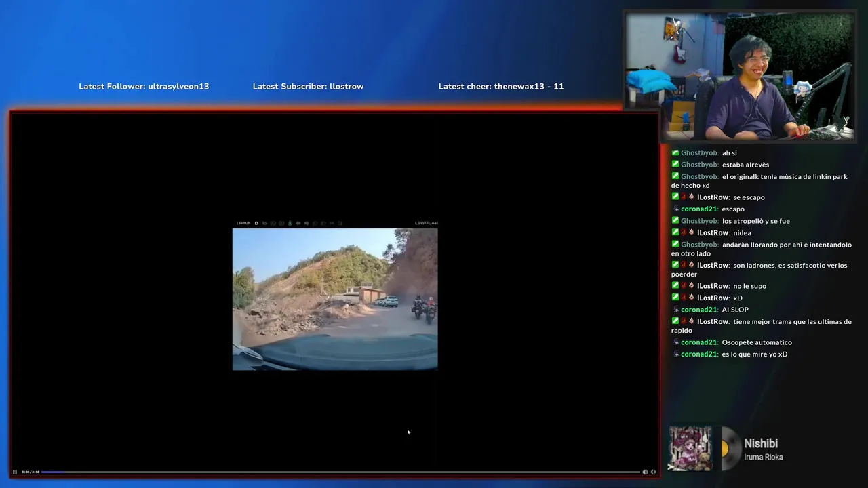Seek along the video progress bar
868x488 pixels.
(x=340, y=472)
